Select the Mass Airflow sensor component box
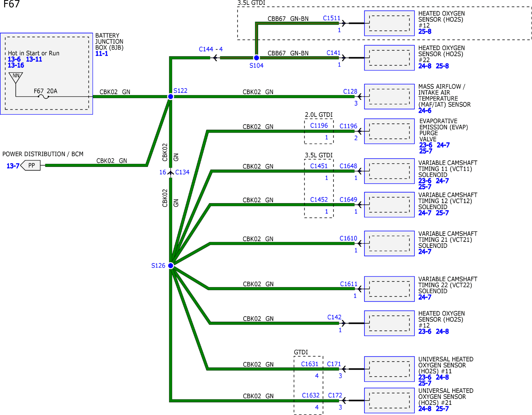This screenshot has height=415, width=532. (389, 96)
